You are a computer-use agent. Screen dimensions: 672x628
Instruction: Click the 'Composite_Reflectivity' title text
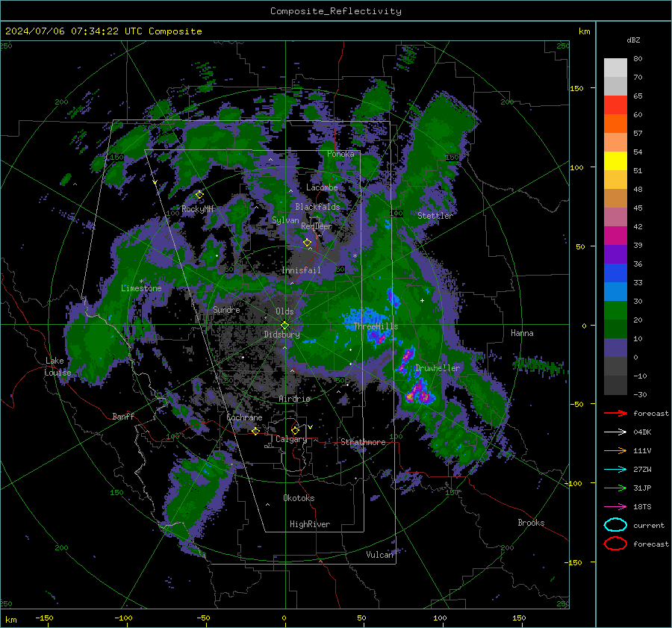[336, 11]
